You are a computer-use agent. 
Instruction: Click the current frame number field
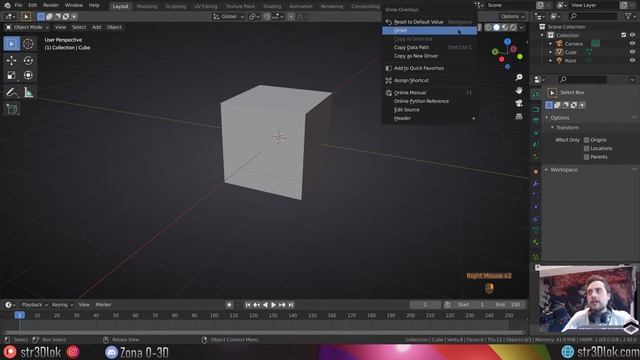pos(424,304)
